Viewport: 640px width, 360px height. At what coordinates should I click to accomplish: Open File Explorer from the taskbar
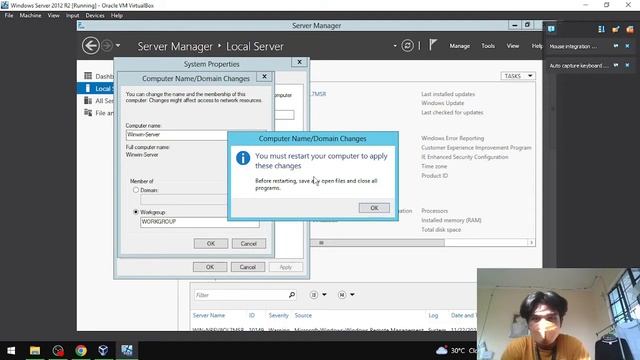35,350
